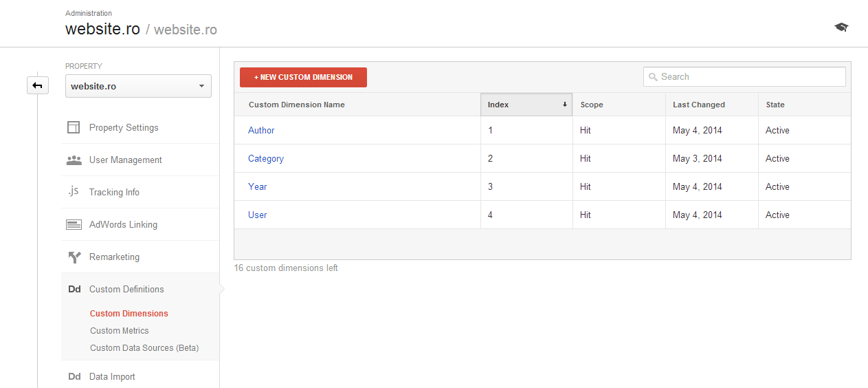This screenshot has width=868, height=388.
Task: Sort by Last Changed column header
Action: (699, 105)
